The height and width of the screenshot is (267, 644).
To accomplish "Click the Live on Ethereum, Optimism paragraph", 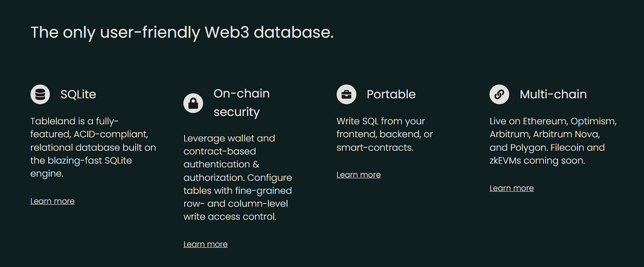I will [553, 141].
